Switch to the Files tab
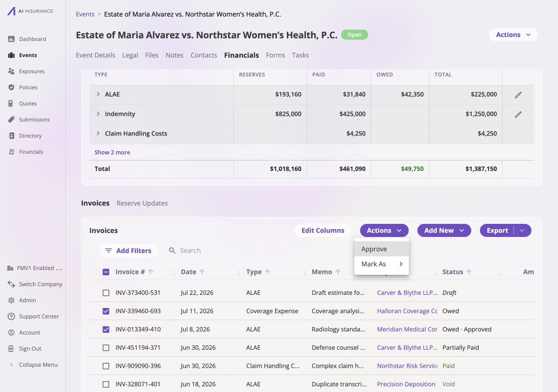558x392 pixels. pyautogui.click(x=152, y=55)
